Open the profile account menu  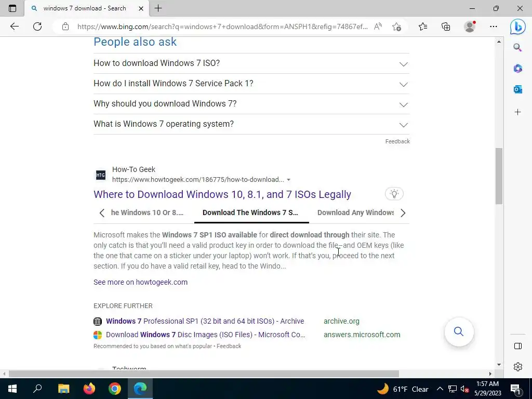pos(470,26)
